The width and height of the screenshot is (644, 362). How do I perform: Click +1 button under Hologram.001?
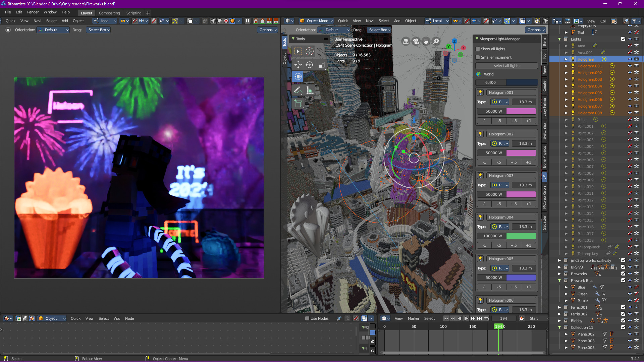[529, 121]
